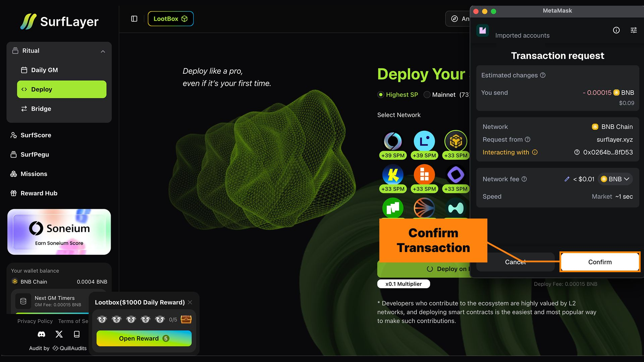Screen dimensions: 644x362
Task: Open the Soneium Earn Score banner
Action: click(59, 232)
